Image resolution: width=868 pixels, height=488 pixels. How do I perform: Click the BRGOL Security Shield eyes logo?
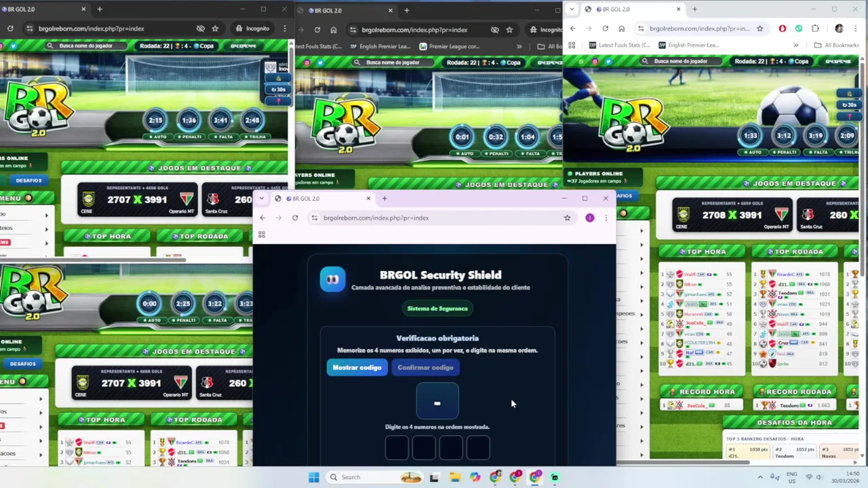pos(332,279)
